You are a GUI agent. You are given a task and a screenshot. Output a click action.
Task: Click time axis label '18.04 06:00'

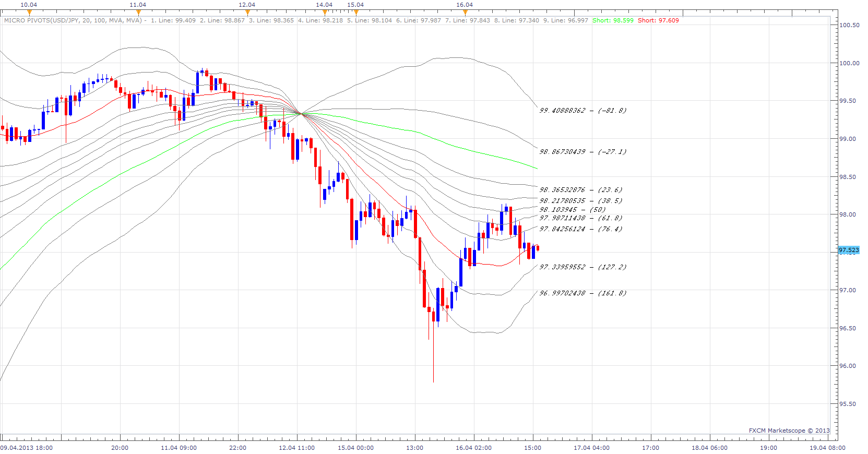710,448
